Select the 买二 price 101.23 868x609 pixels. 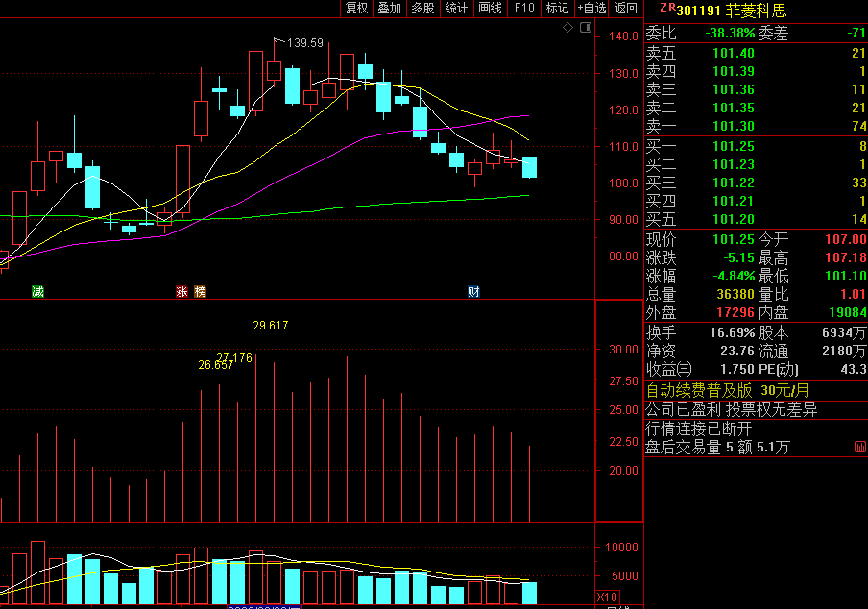click(734, 164)
